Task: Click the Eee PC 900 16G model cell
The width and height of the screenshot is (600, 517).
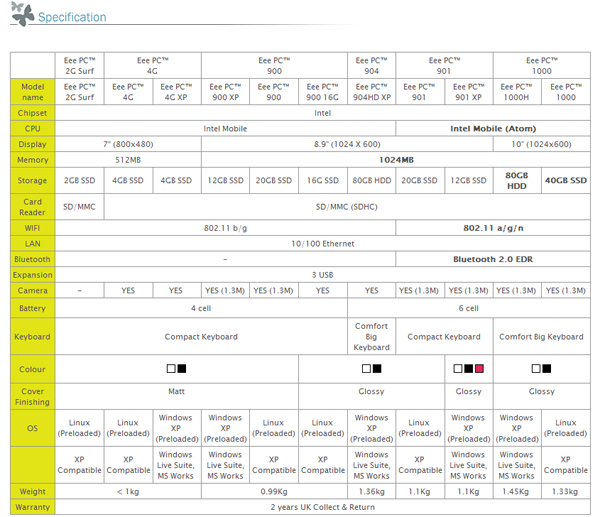Action: pos(323,92)
